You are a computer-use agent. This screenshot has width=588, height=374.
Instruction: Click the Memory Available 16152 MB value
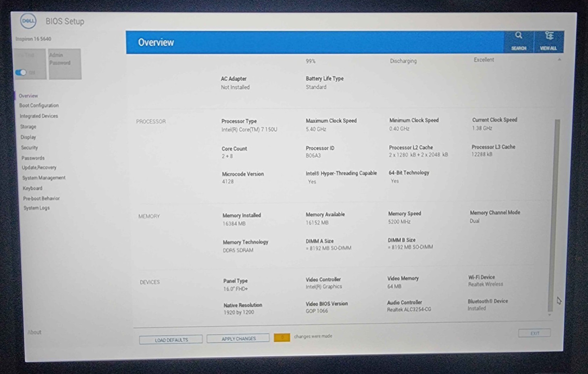point(317,222)
